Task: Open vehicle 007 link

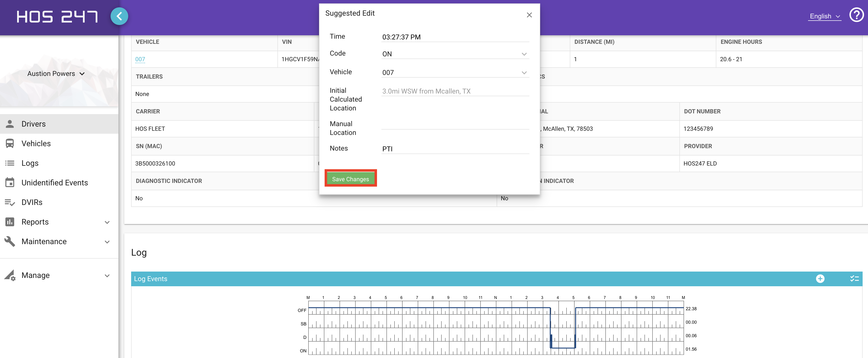Action: click(140, 60)
